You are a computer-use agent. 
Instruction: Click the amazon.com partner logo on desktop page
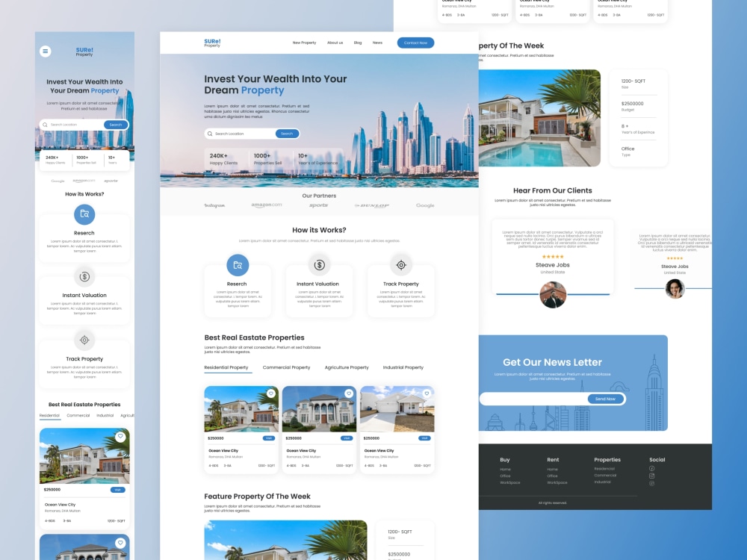tap(267, 205)
